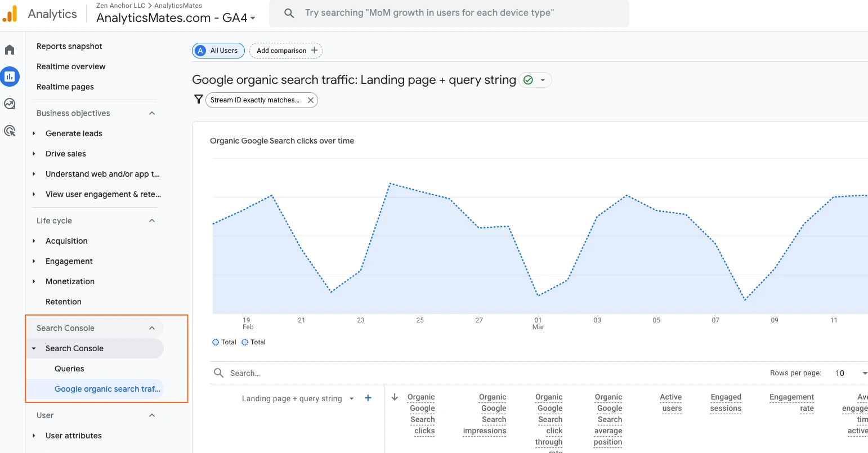Sort by Active users column

671,403
